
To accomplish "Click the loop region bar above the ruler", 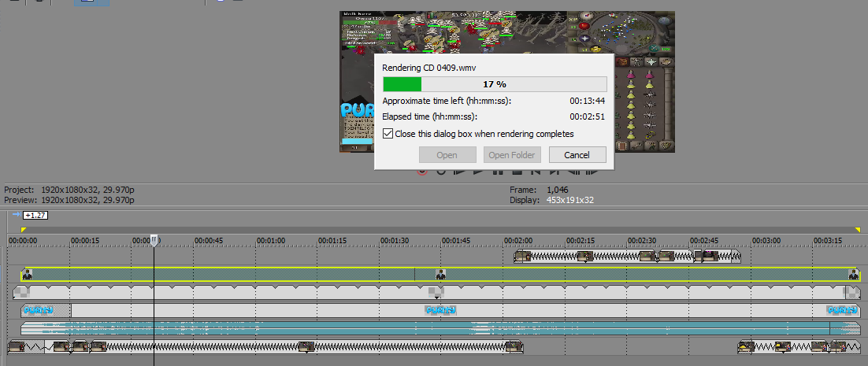I will coord(440,230).
